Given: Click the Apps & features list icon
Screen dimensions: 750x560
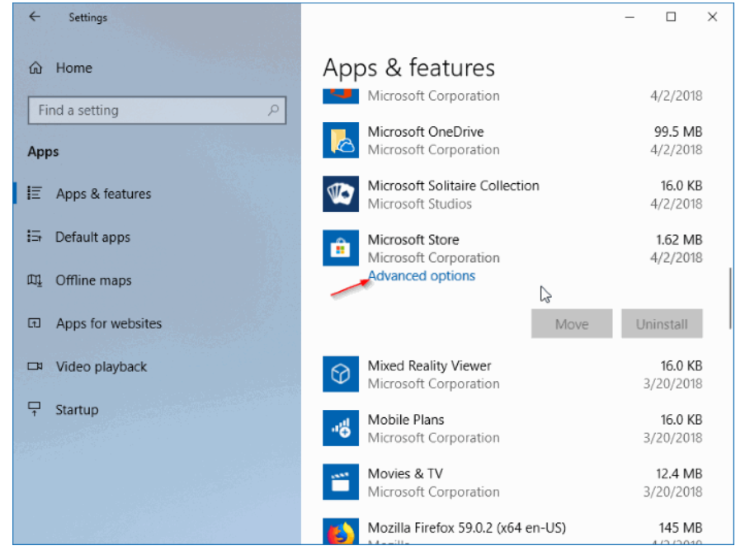Looking at the screenshot, I should [35, 193].
